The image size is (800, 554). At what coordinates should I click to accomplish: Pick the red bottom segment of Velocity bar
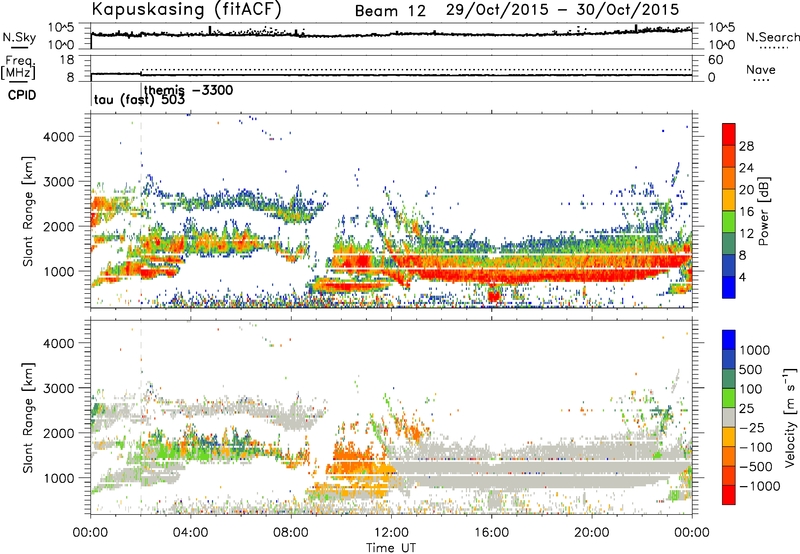(729, 495)
